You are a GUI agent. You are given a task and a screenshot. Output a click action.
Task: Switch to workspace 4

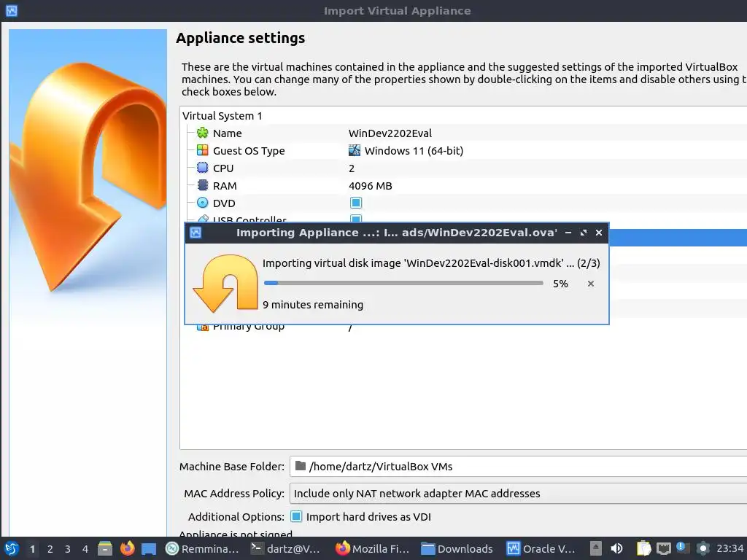point(85,548)
